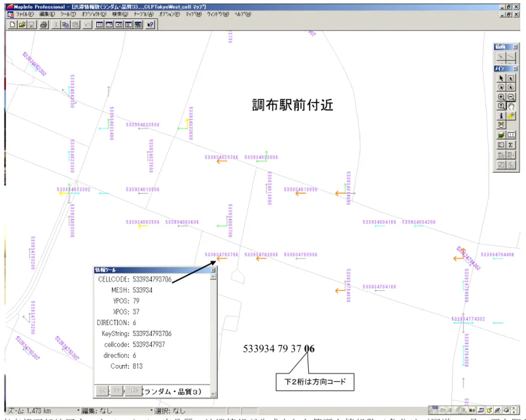Open the マップ(M) menu
Screen dimensions: 526x420
(194, 15)
